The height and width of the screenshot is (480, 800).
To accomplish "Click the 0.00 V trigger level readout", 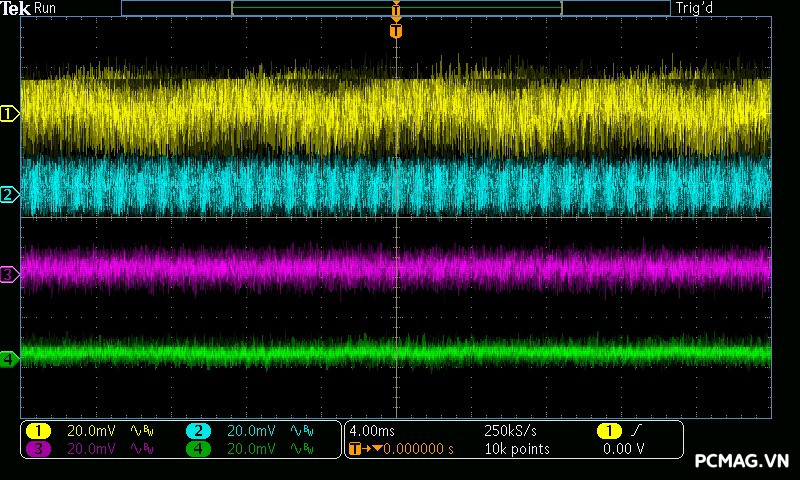I will pos(623,449).
